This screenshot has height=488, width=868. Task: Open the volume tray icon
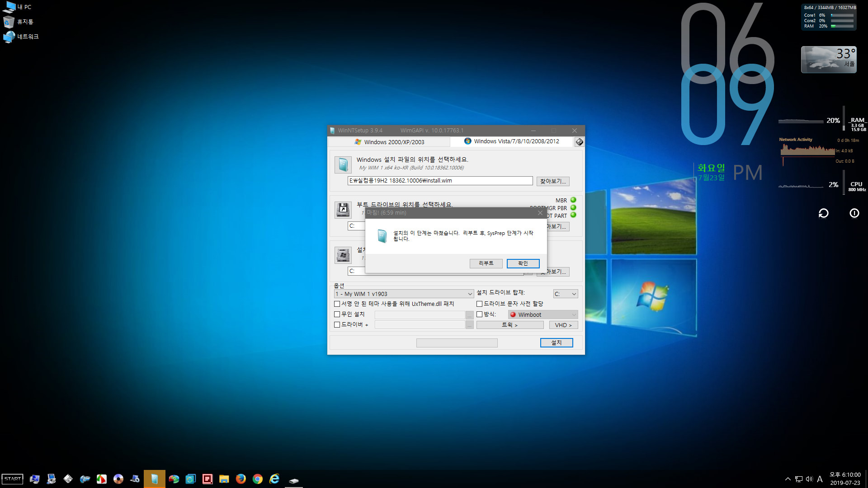(809, 479)
